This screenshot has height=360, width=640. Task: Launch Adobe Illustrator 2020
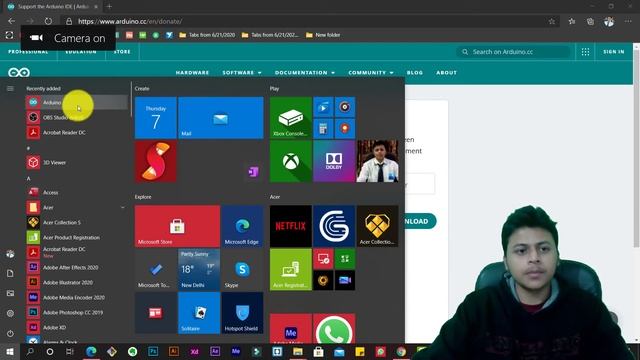click(x=77, y=282)
